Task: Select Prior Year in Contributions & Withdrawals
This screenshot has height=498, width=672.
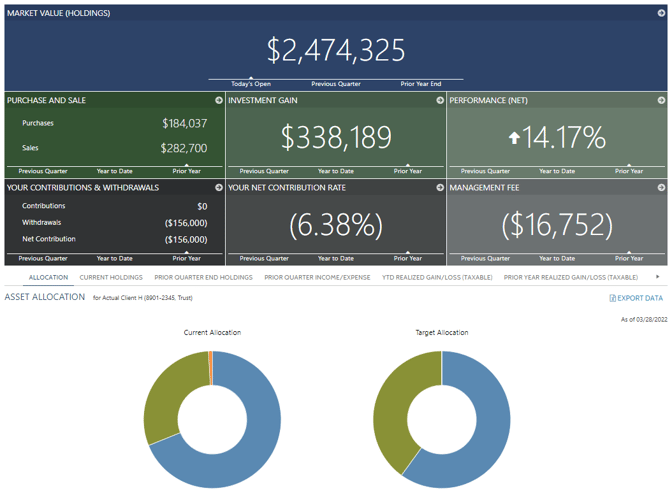Action: point(186,258)
